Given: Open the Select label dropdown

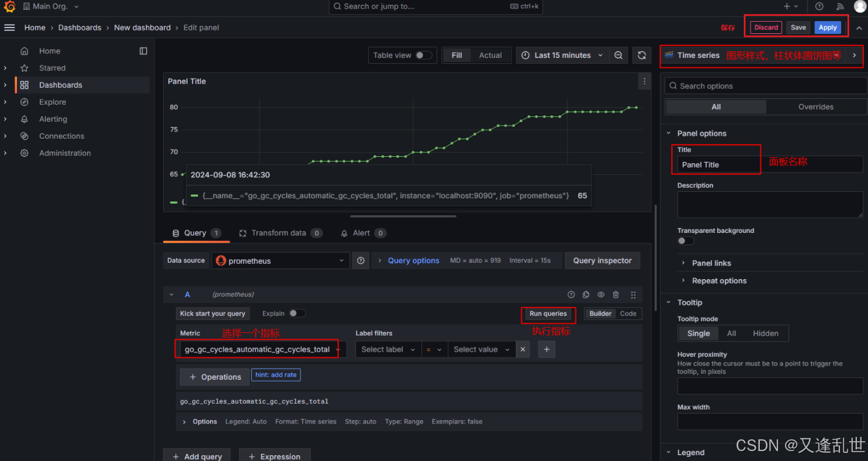Looking at the screenshot, I should click(388, 349).
